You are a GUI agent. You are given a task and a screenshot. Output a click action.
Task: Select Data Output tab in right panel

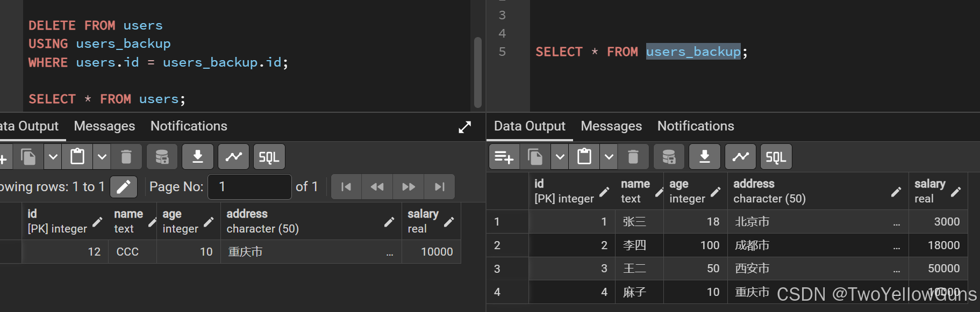point(530,126)
